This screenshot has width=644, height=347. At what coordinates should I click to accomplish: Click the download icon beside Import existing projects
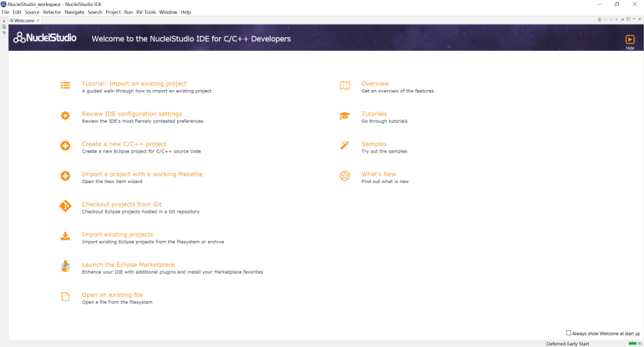66,236
